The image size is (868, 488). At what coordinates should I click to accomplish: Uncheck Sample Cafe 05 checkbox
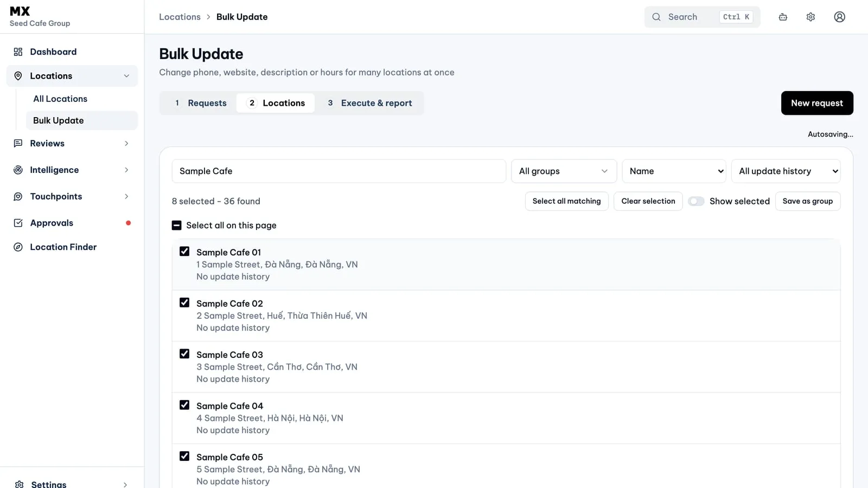point(184,457)
